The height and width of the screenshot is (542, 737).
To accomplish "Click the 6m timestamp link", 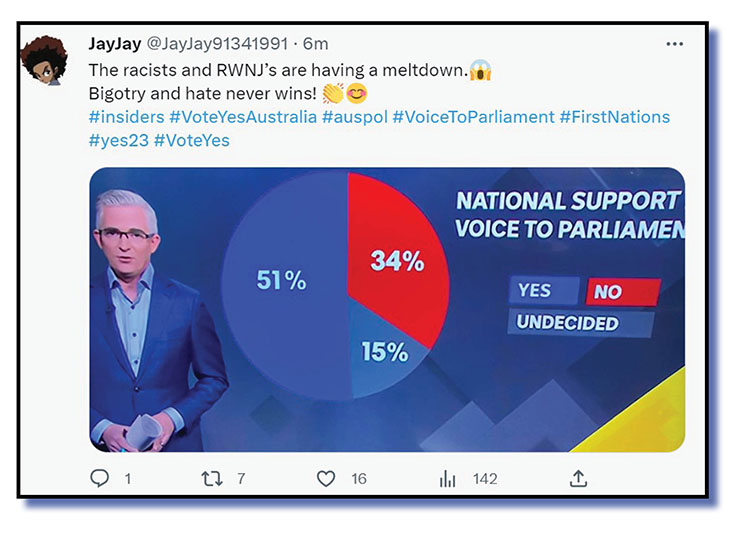I will [x=315, y=44].
